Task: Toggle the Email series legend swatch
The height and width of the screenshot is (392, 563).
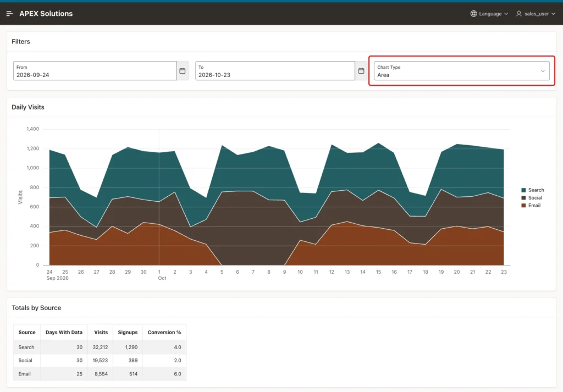Action: click(523, 206)
